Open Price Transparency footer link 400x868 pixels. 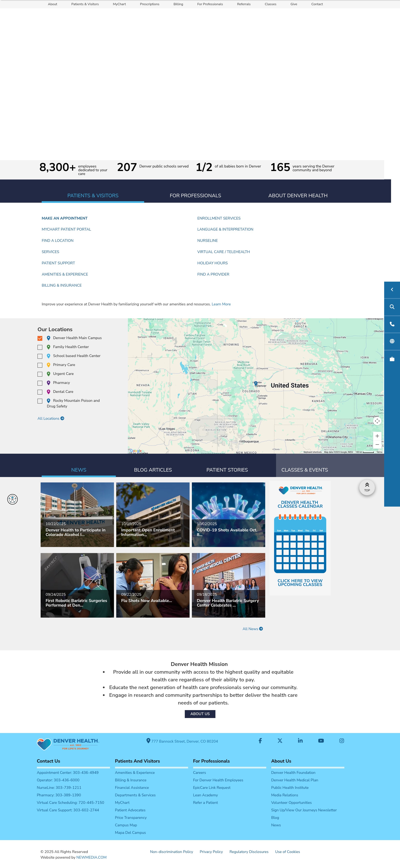[131, 817]
